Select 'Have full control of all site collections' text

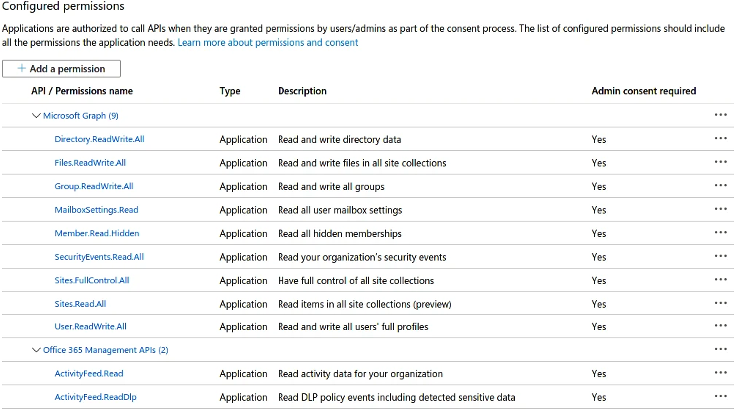click(x=356, y=281)
